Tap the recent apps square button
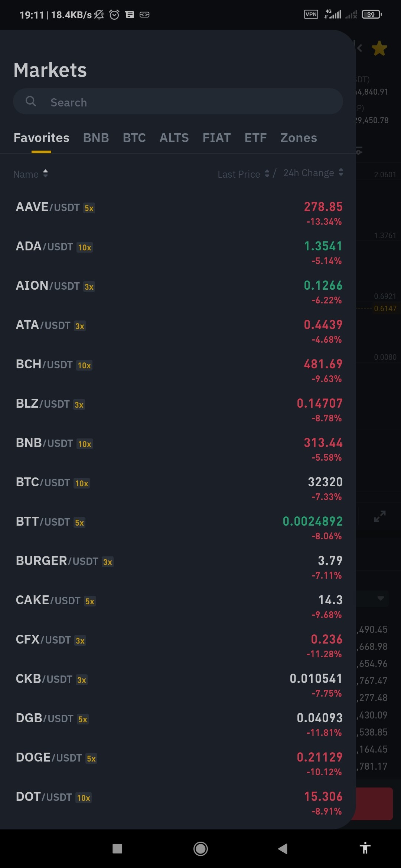401x868 pixels. (x=117, y=848)
